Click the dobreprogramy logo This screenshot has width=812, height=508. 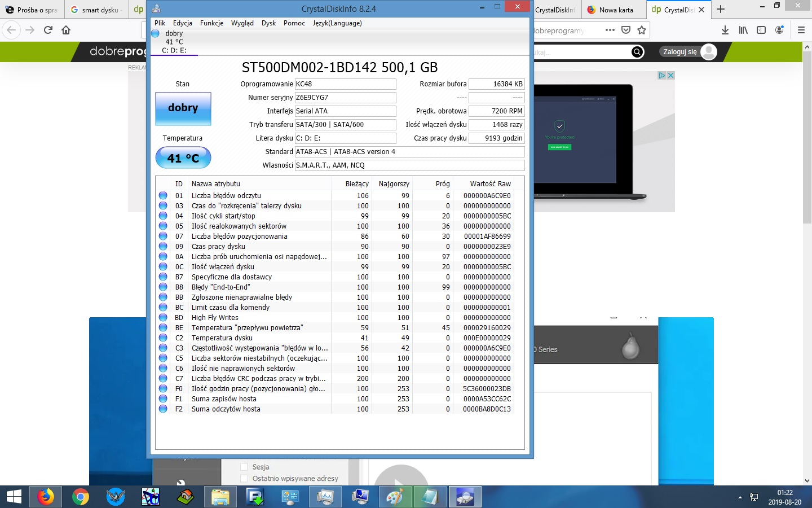[x=118, y=52]
